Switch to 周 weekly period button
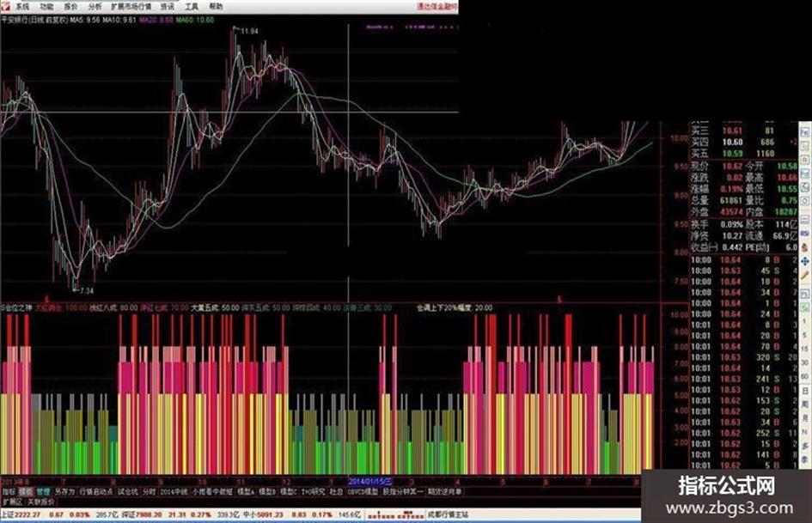This screenshot has width=812, height=523. coord(805,404)
